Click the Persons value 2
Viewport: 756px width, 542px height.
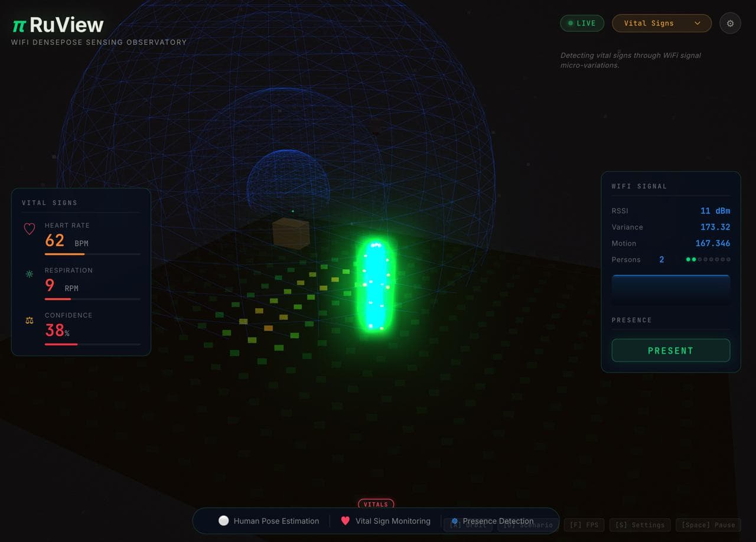pos(661,259)
